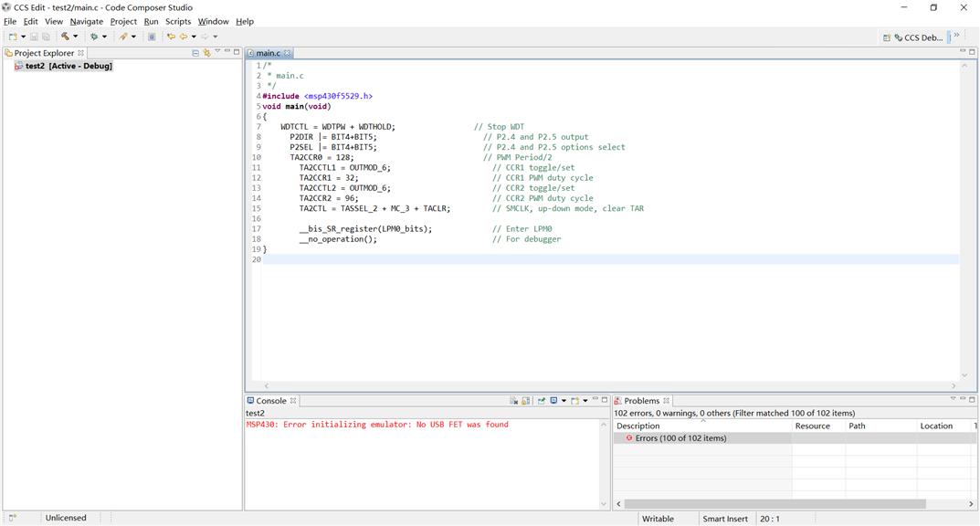Click the Clear Console icon
This screenshot has width=980, height=526.
pos(514,401)
